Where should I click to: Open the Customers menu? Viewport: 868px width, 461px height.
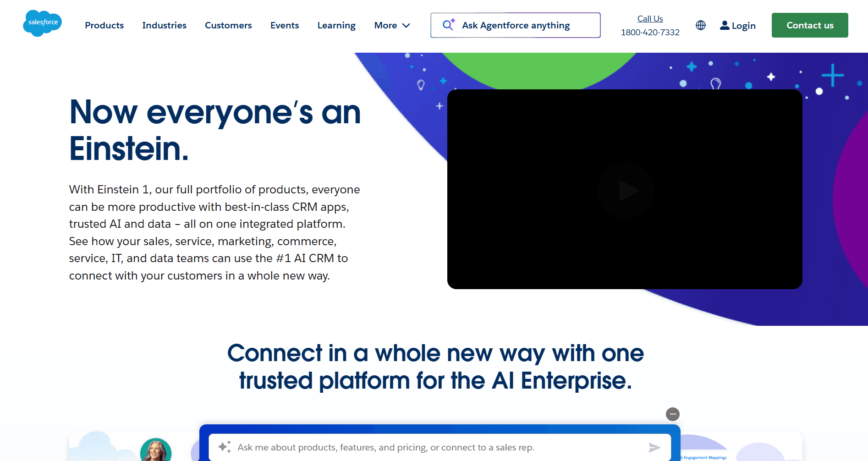[x=228, y=25]
